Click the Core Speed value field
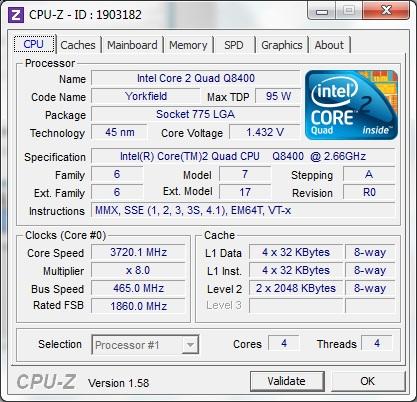Viewport: 417px width, 402px height. (138, 252)
